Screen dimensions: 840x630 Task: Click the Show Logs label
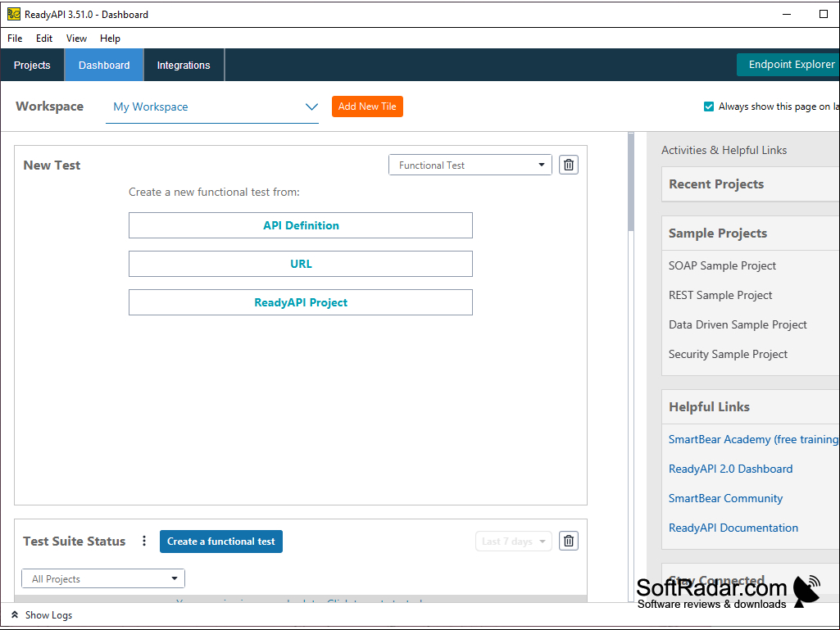coord(48,615)
